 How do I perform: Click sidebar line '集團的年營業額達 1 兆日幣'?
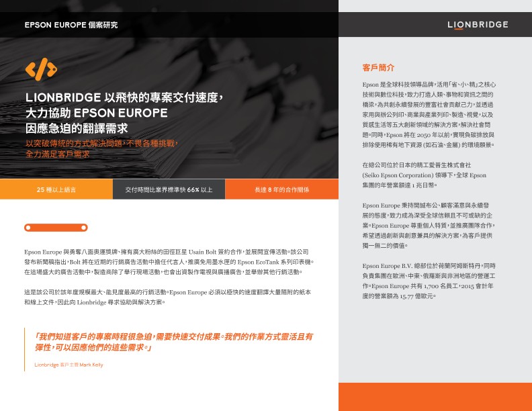400,185
